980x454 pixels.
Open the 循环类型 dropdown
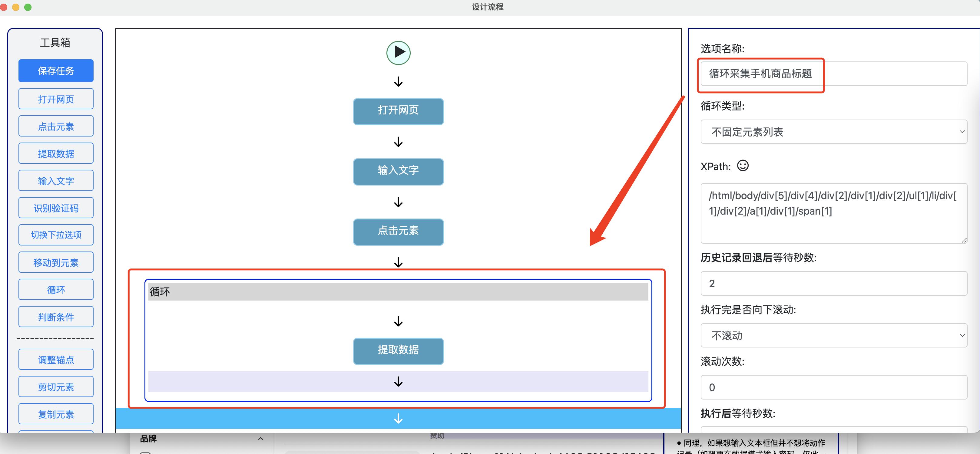coord(834,132)
